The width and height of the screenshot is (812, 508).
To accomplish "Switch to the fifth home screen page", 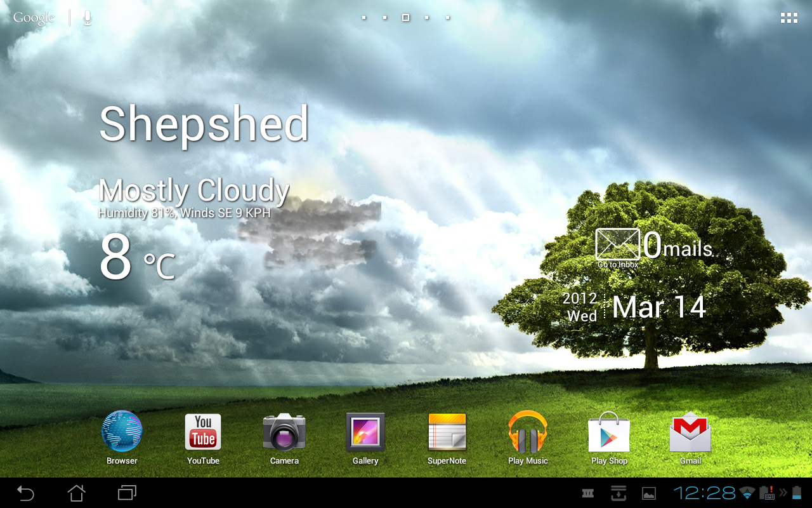I will pyautogui.click(x=447, y=18).
